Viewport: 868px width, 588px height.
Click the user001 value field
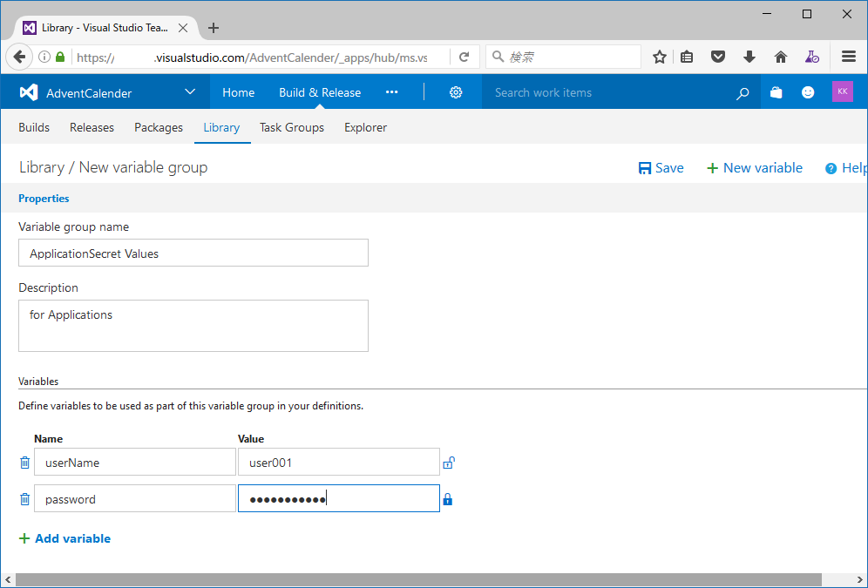[339, 462]
